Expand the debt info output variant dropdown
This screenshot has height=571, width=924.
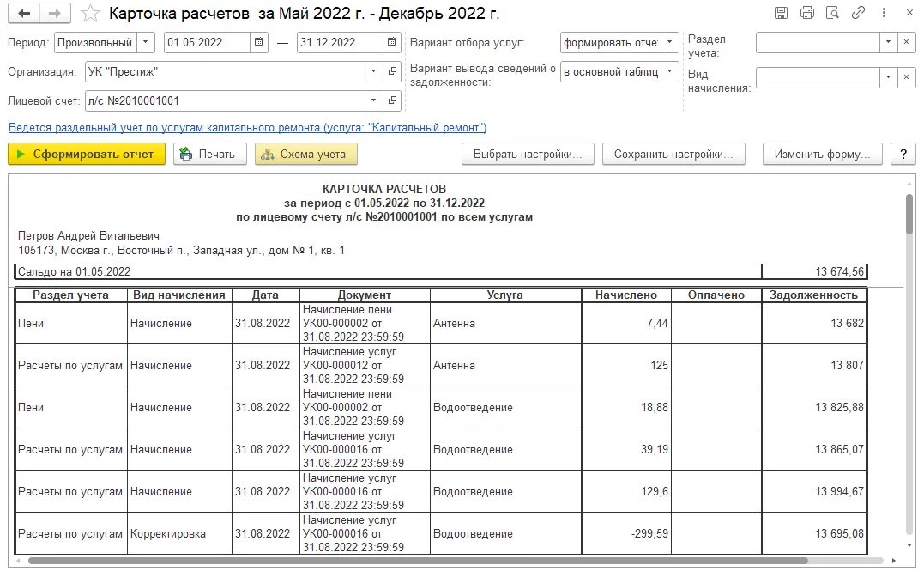[670, 72]
